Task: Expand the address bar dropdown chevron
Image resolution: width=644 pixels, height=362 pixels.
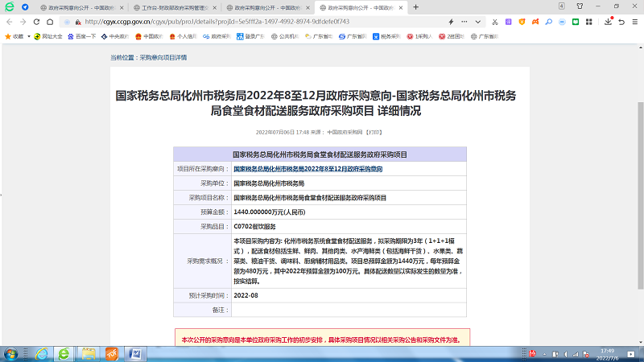Action: pos(476,22)
